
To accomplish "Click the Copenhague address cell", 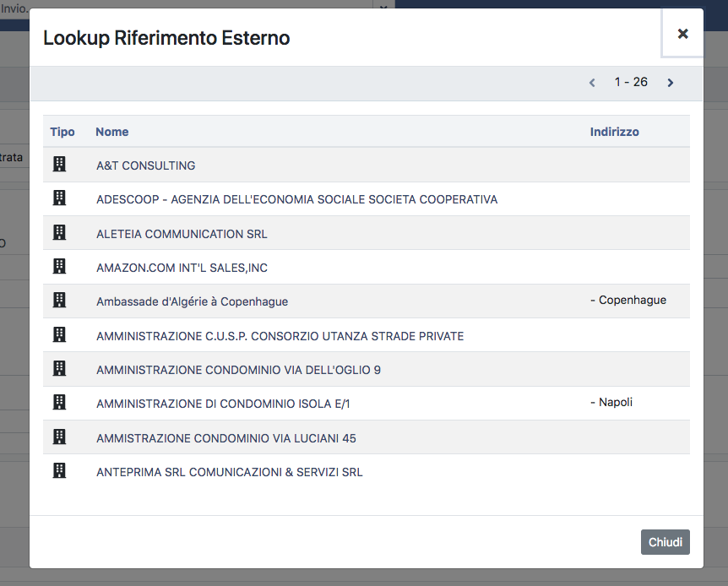I will click(628, 301).
